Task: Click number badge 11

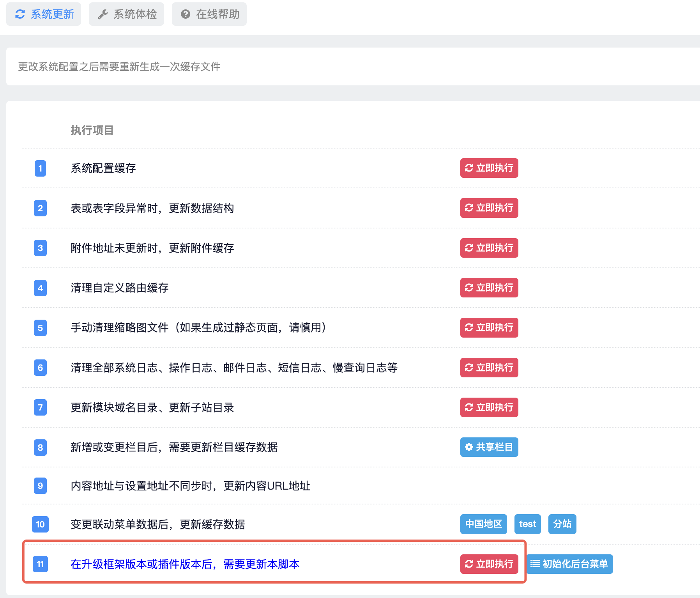Action: [x=40, y=564]
